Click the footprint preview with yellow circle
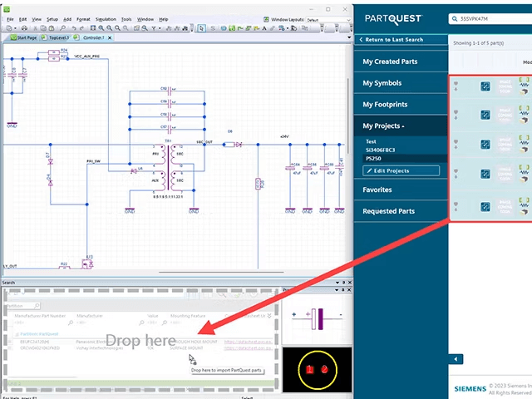 (x=315, y=370)
